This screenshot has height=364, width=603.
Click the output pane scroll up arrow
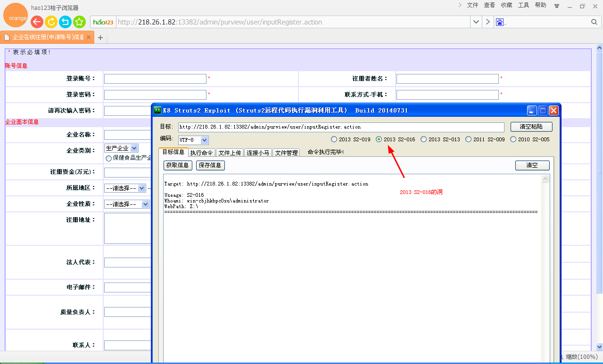pos(545,179)
